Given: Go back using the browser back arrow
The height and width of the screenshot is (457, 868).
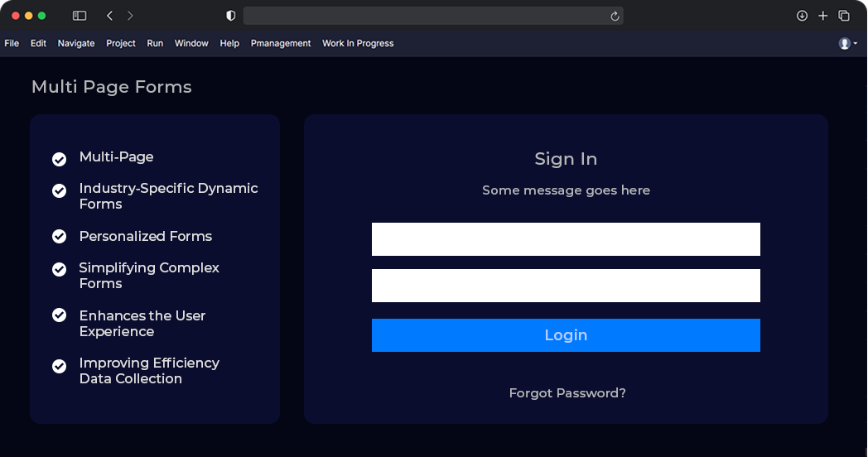Looking at the screenshot, I should 110,16.
